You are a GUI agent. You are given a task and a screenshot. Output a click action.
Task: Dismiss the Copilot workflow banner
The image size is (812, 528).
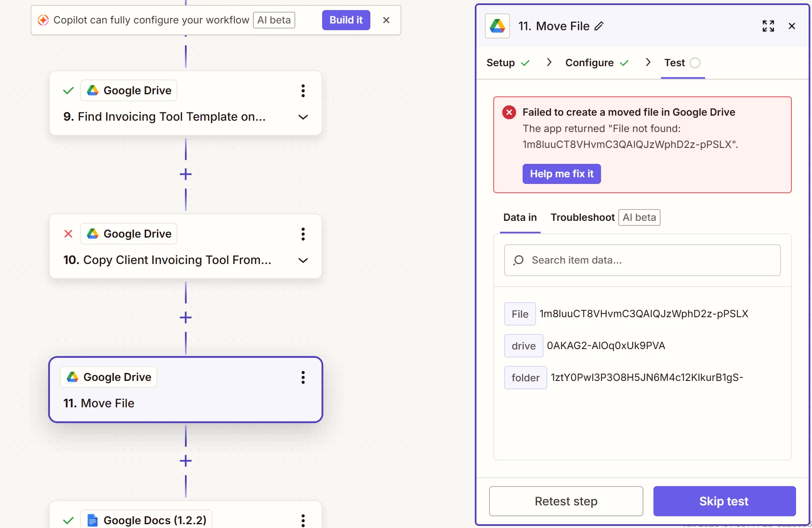pos(386,20)
